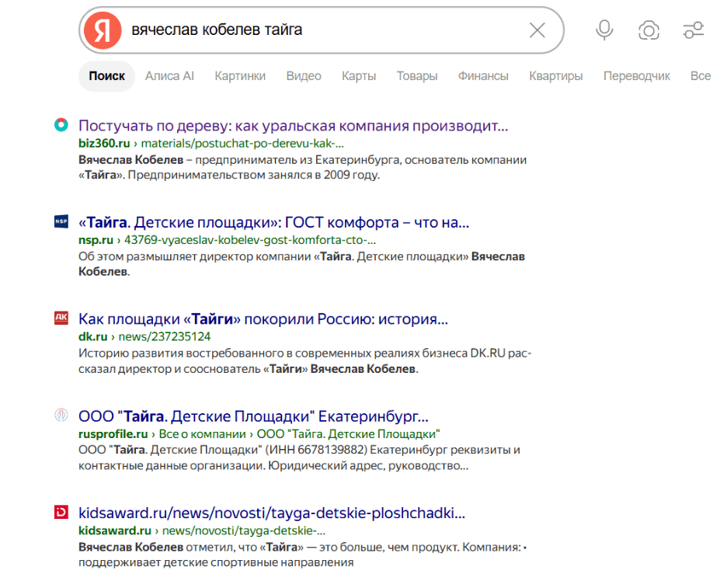Open result kidsaward.ru/news/novosti/tayga-detskie-ploshchadki
This screenshot has width=727, height=588.
(x=272, y=513)
